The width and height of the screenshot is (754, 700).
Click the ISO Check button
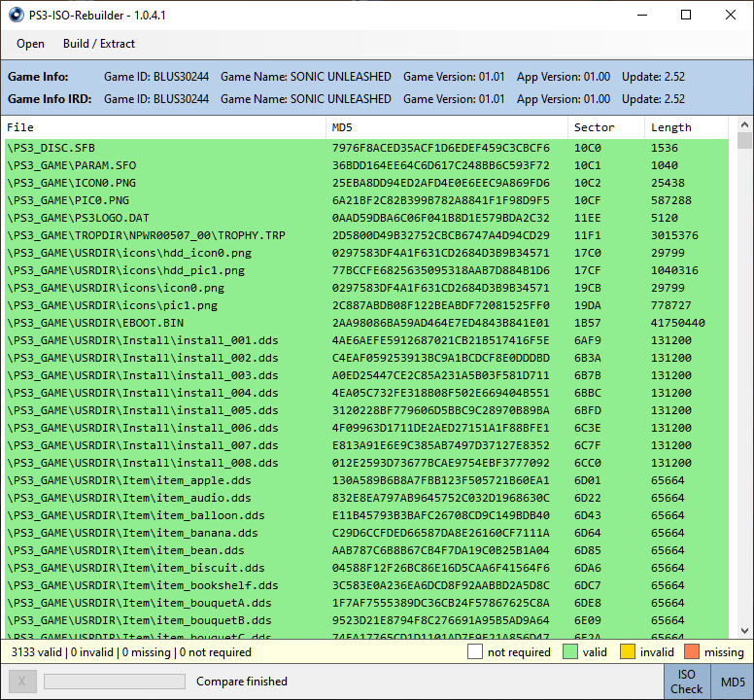[x=687, y=682]
